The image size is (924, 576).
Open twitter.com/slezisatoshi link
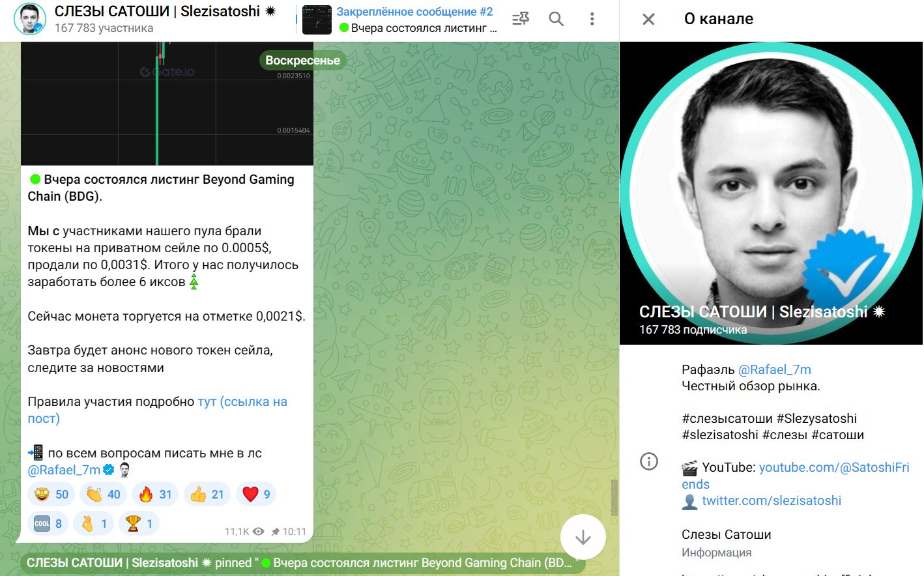tap(772, 500)
